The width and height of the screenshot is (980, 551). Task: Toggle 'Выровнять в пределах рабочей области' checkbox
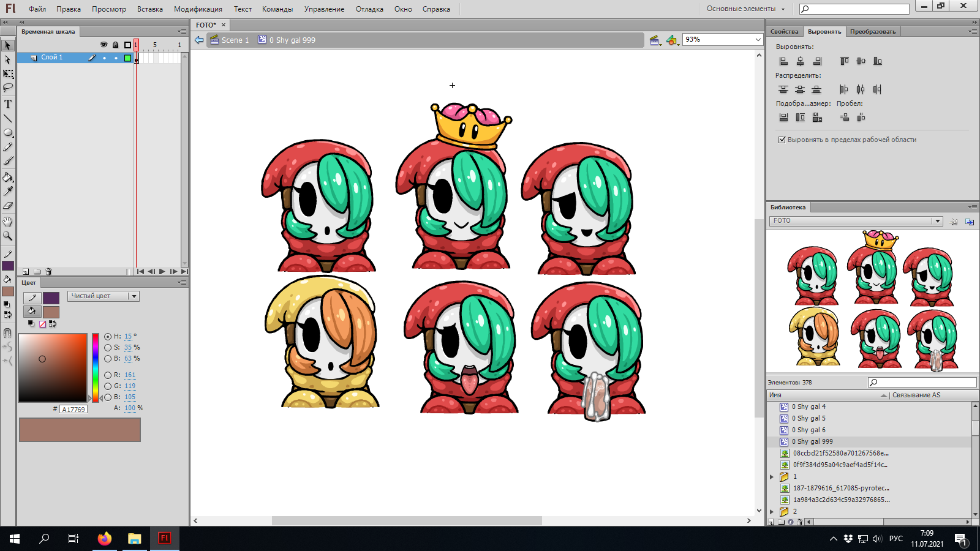782,140
